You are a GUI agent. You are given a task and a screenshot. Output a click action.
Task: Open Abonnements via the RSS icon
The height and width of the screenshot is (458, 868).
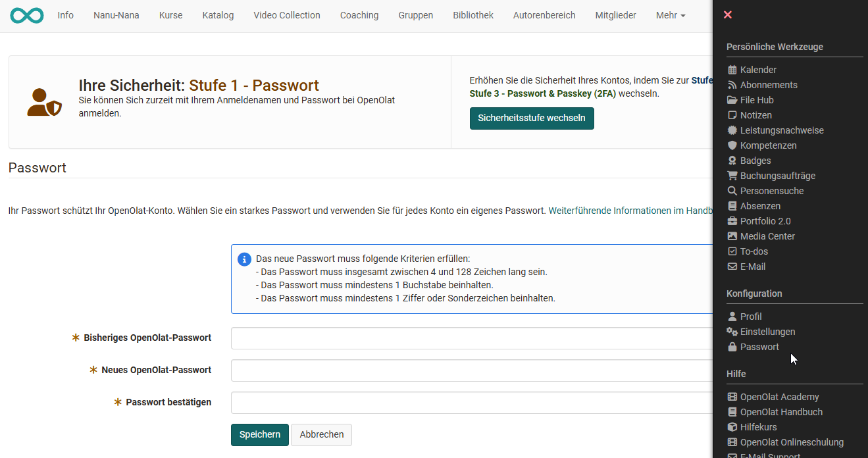732,85
